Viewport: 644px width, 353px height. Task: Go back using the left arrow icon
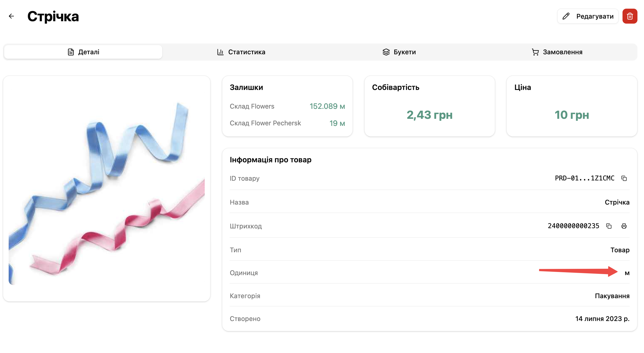11,16
